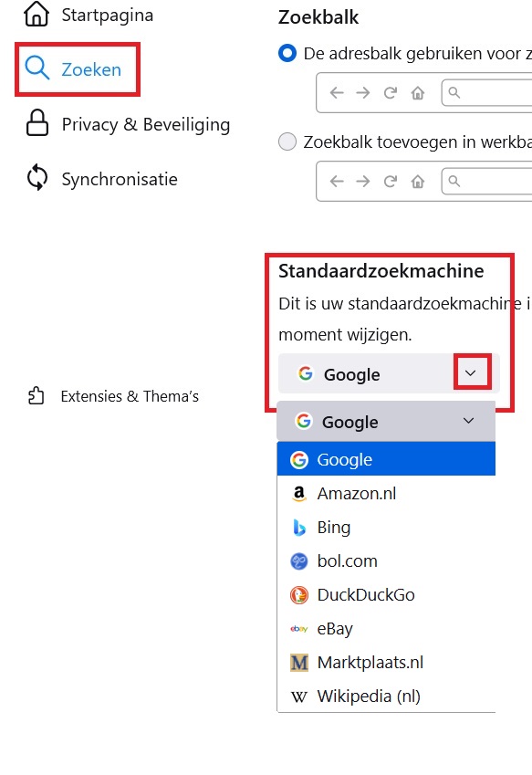Open Extensies & Thema's
Image resolution: width=532 pixels, height=775 pixels.
[129, 395]
